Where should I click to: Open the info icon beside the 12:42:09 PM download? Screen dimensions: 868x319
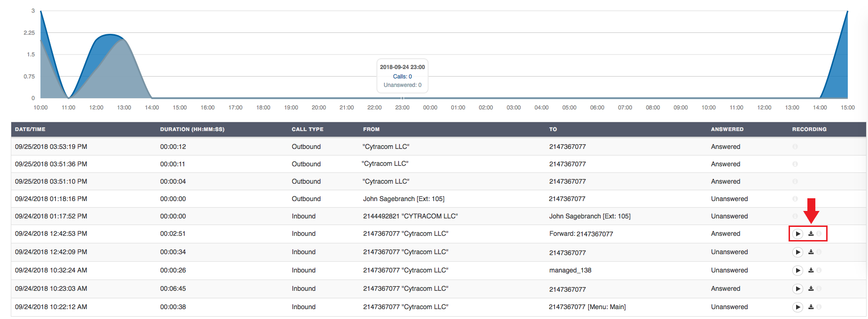point(819,252)
